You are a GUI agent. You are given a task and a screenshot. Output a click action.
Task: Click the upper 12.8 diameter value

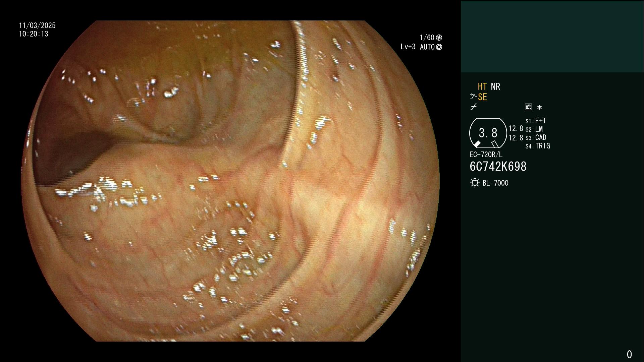(516, 128)
